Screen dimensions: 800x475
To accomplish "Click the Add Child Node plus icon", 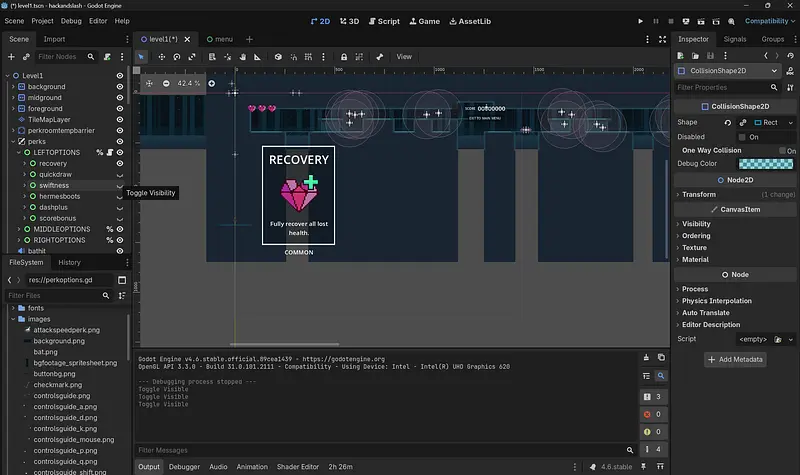I will [11, 57].
